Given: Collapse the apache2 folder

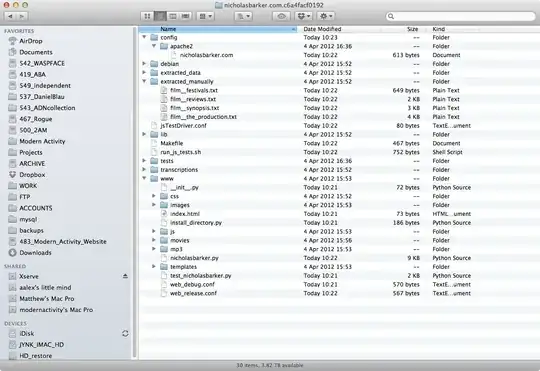Looking at the screenshot, I should pos(154,46).
